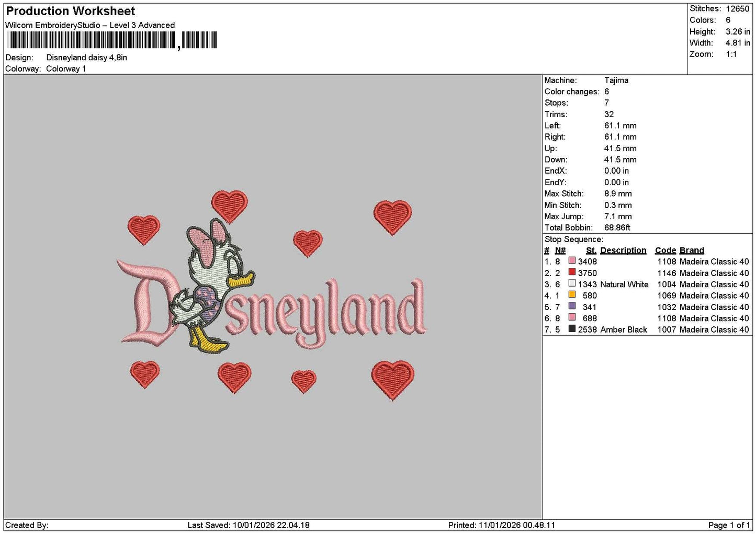This screenshot has width=756, height=534.
Task: Click the Max Jump value 7.1 mm
Action: click(618, 217)
